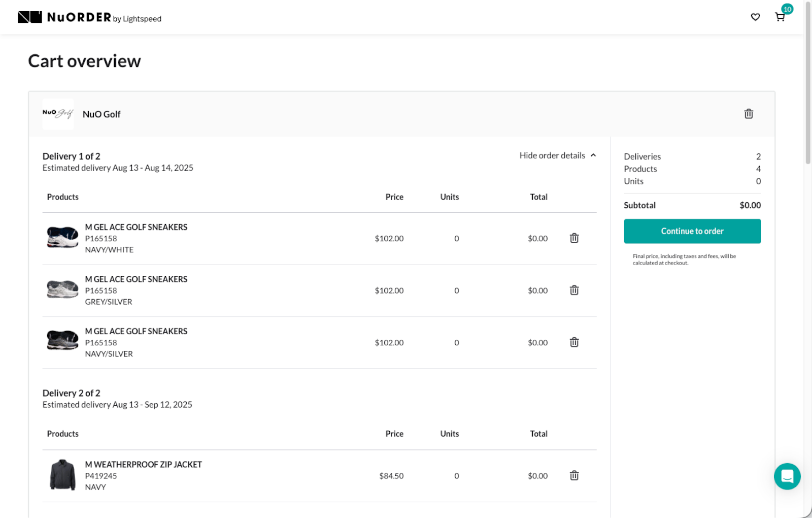812x518 pixels.
Task: Select the Cart overview heading
Action: (x=84, y=60)
